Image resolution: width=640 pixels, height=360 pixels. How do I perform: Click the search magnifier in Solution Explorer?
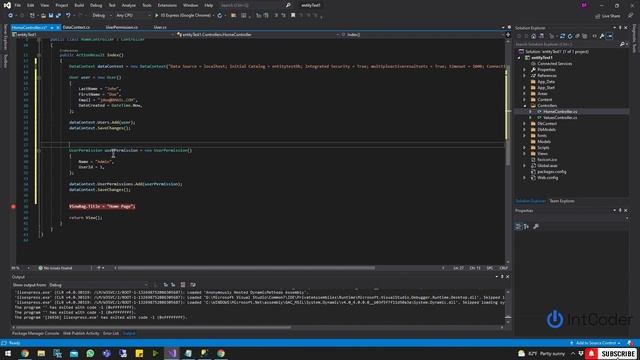click(622, 44)
